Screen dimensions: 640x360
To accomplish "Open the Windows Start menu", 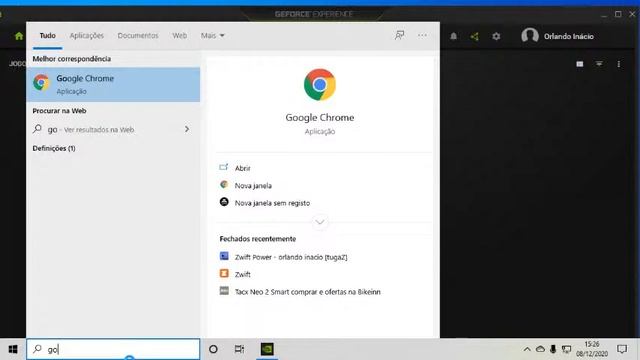I will (x=13, y=349).
